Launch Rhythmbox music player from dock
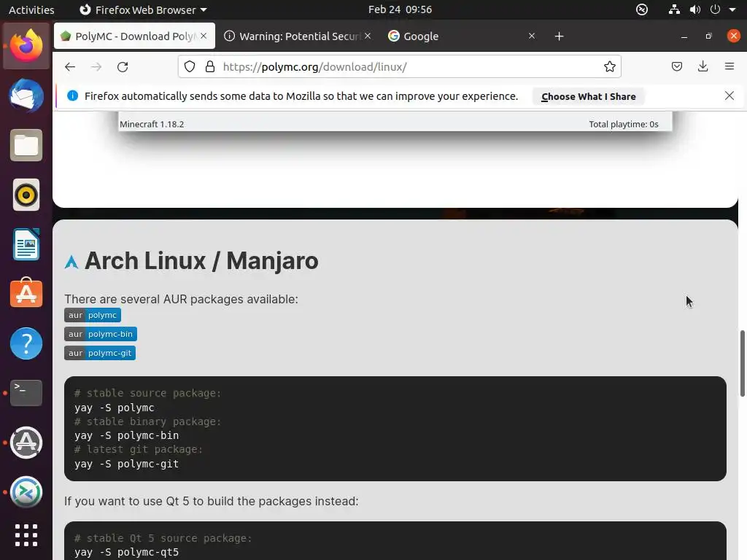 click(26, 195)
